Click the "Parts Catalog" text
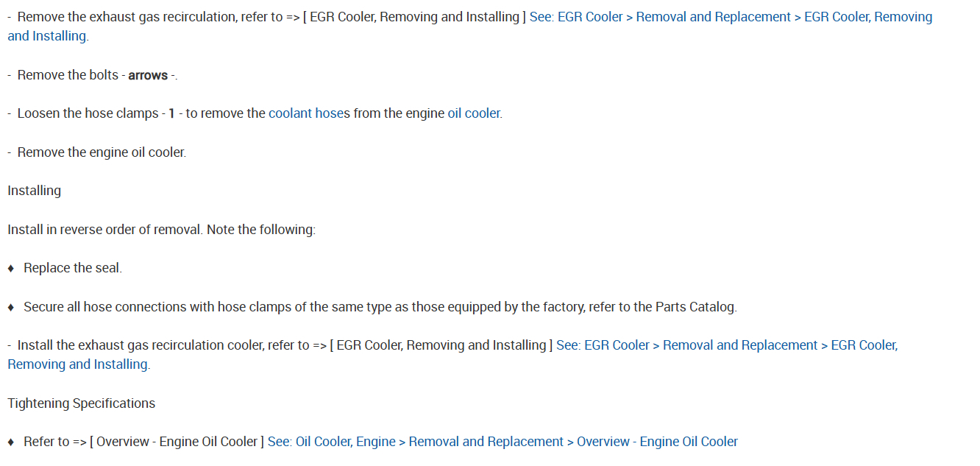The width and height of the screenshot is (980, 466). click(x=695, y=307)
